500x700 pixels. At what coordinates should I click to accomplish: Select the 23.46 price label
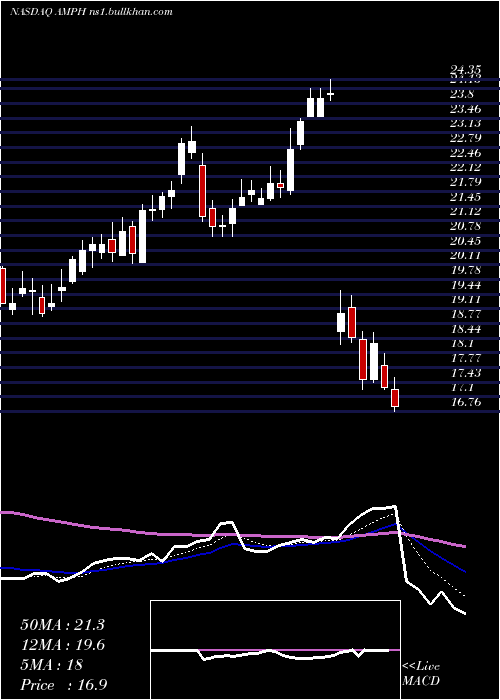click(x=465, y=109)
